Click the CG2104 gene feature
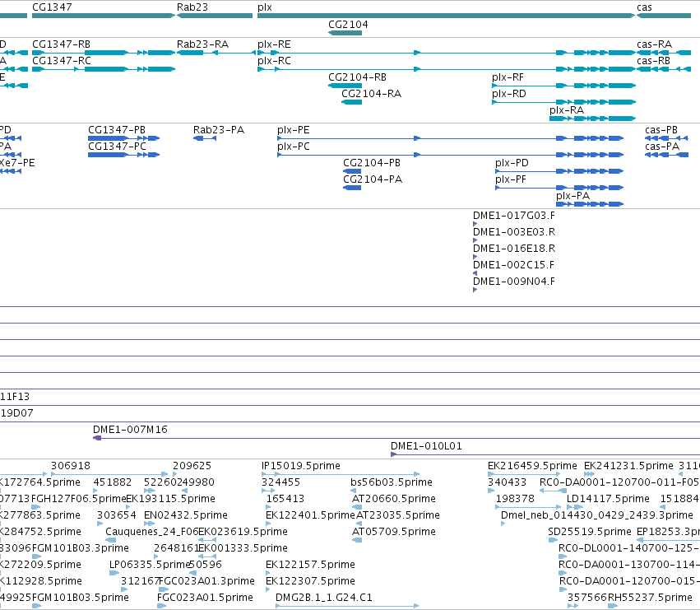This screenshot has width=700, height=610. [345, 33]
